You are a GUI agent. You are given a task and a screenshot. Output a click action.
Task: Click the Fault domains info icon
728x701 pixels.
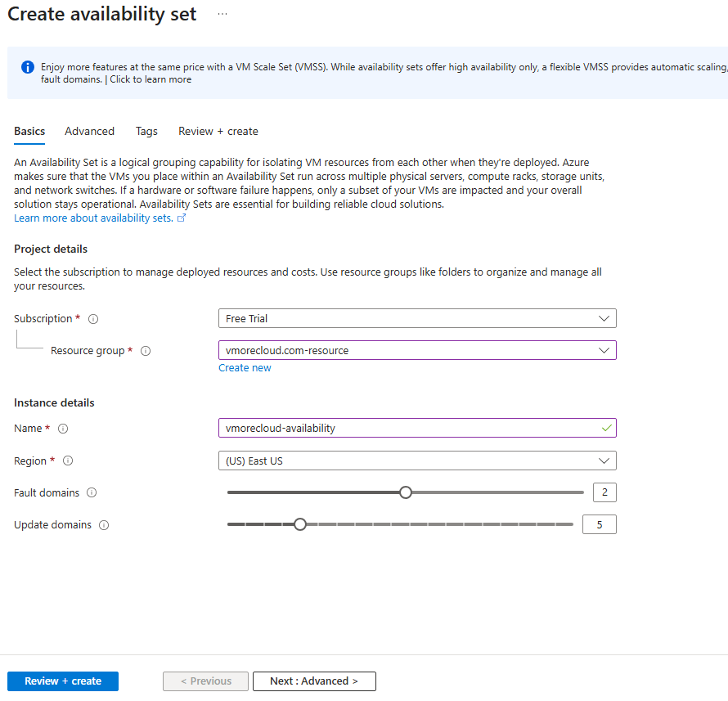click(92, 493)
